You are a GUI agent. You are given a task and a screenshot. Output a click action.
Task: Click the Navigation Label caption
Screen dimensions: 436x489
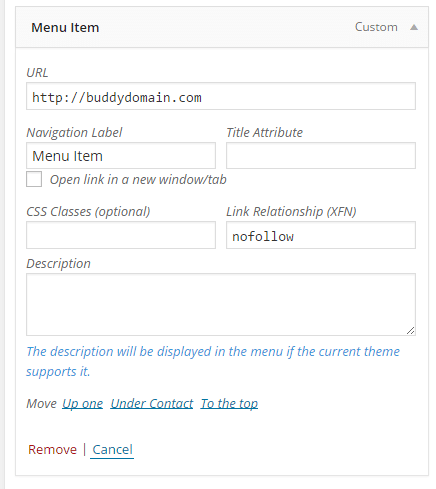[x=74, y=133]
